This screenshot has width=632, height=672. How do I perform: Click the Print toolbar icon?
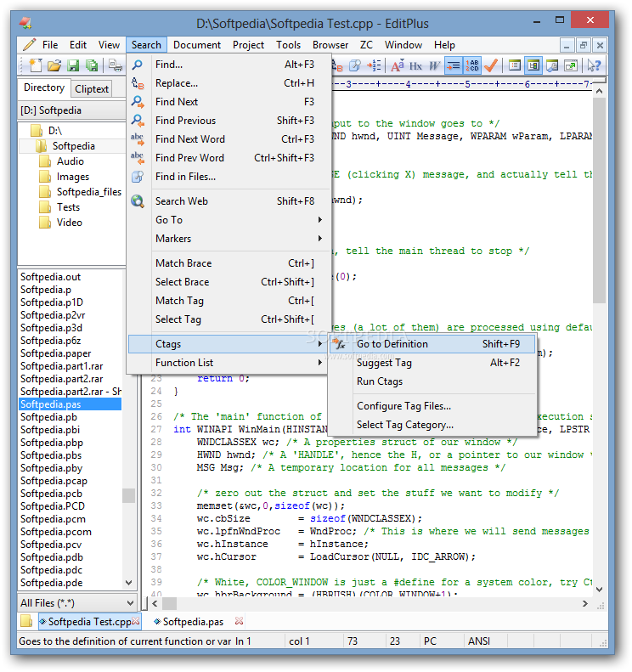click(116, 65)
